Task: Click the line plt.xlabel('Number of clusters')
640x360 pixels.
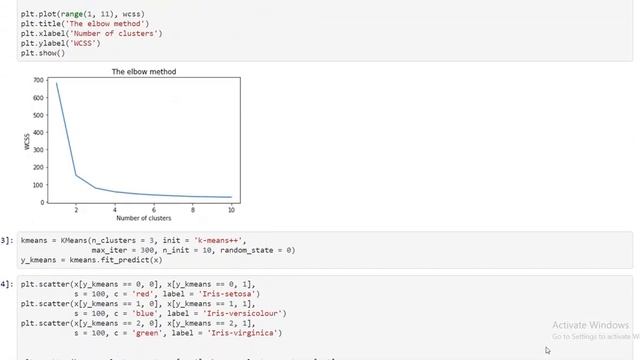Action: [91, 33]
